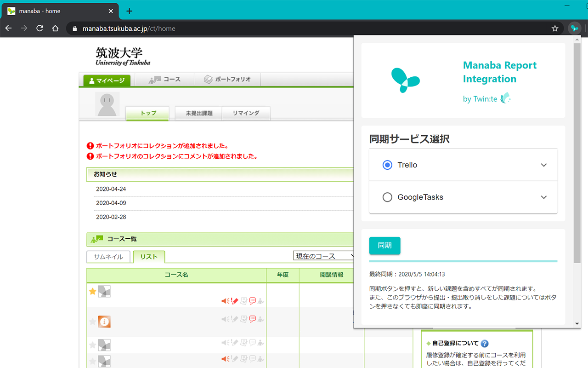The image size is (588, 368).
Task: Click the grey quiz clipboard icon on first course
Action: [244, 301]
